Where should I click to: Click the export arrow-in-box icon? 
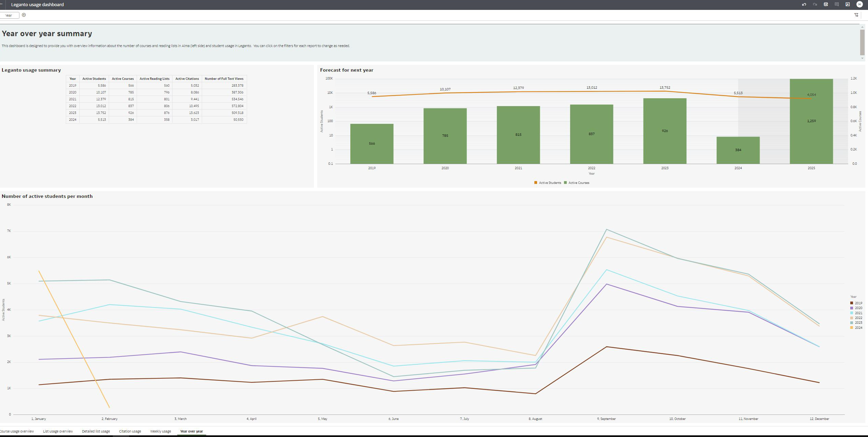[x=848, y=4]
